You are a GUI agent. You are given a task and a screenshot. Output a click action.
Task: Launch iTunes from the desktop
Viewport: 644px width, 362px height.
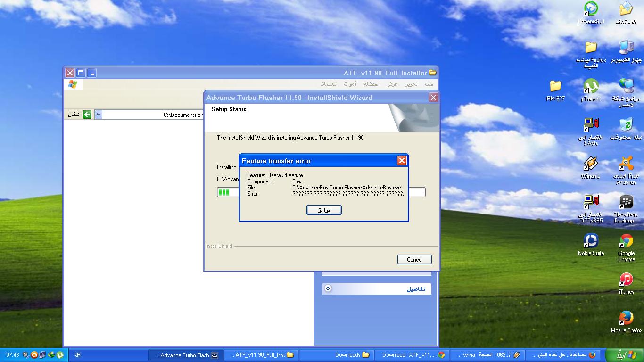626,284
